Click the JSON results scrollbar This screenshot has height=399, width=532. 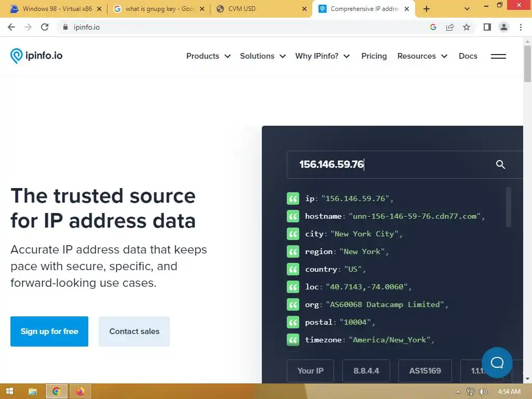508,207
